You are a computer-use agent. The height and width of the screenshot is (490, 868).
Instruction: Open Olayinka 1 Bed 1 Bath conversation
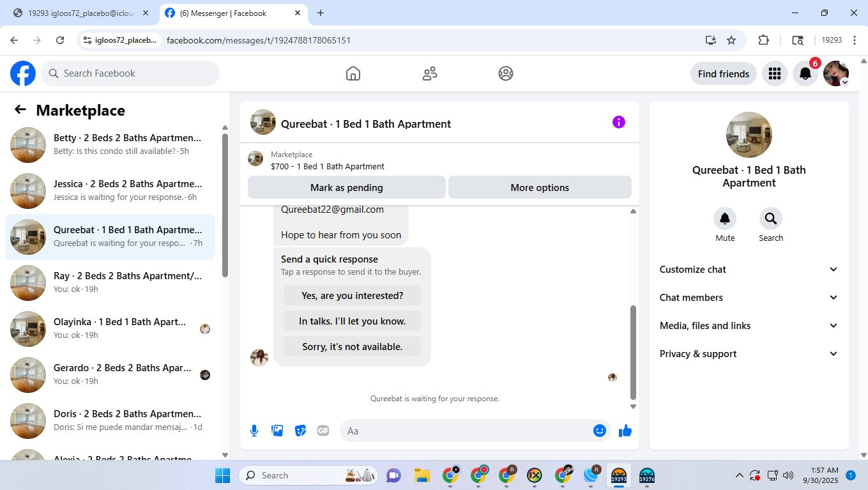[110, 329]
